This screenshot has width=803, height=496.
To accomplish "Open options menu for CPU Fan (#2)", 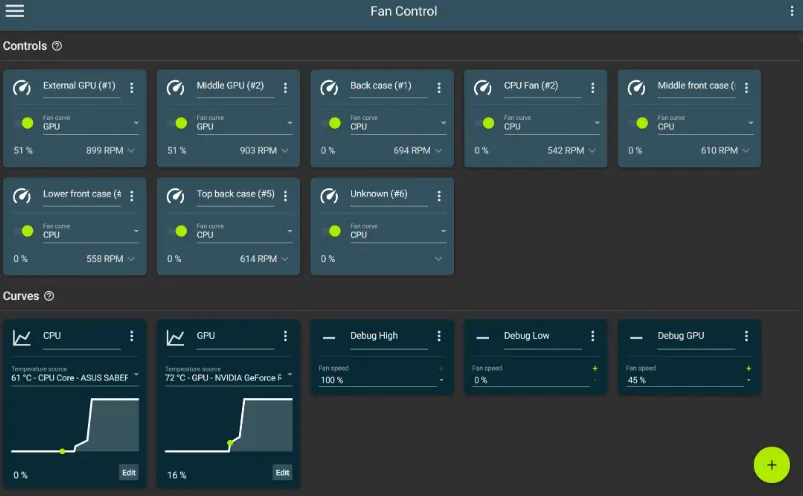I will pos(593,88).
